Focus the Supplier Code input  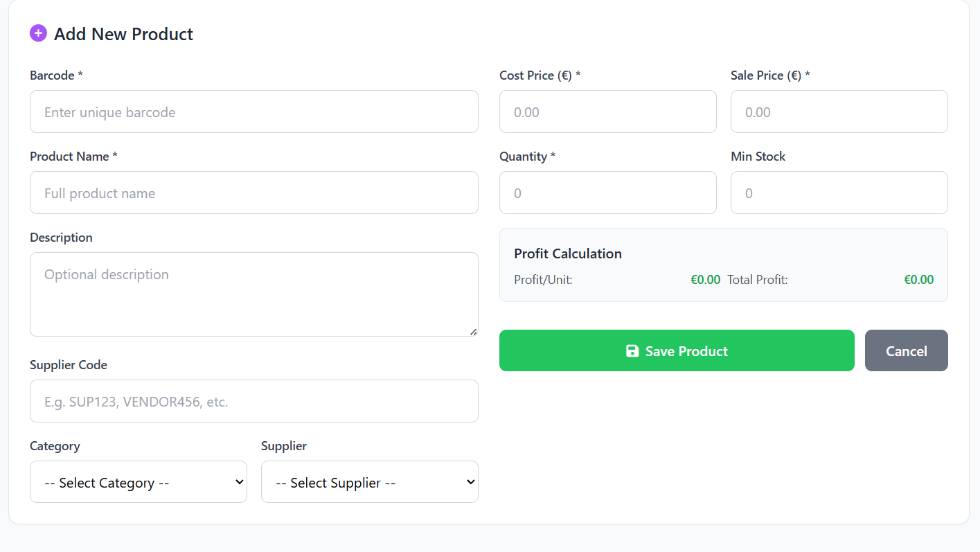point(253,402)
